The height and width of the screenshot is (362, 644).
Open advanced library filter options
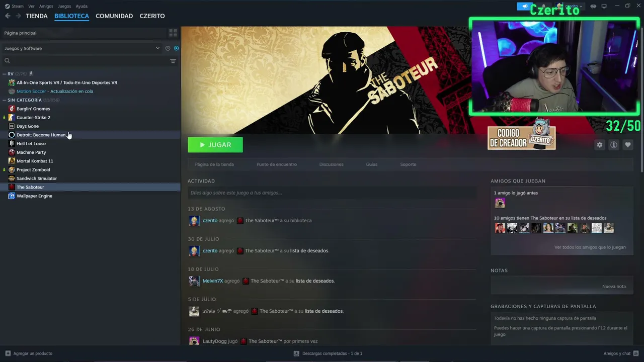pyautogui.click(x=173, y=61)
